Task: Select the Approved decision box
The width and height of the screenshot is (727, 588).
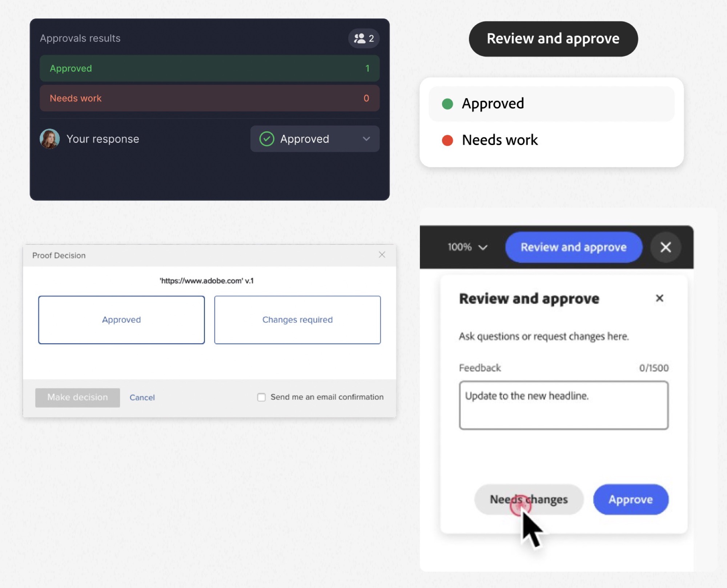Action: (121, 320)
